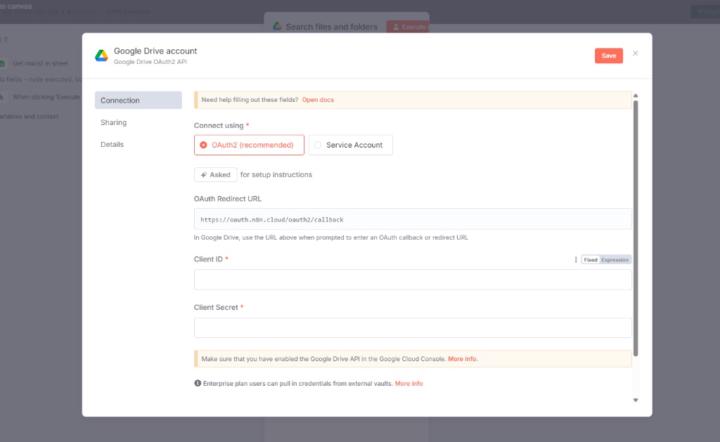Click the Google Drive node icon behind dialog
720x442 pixels.
277,27
